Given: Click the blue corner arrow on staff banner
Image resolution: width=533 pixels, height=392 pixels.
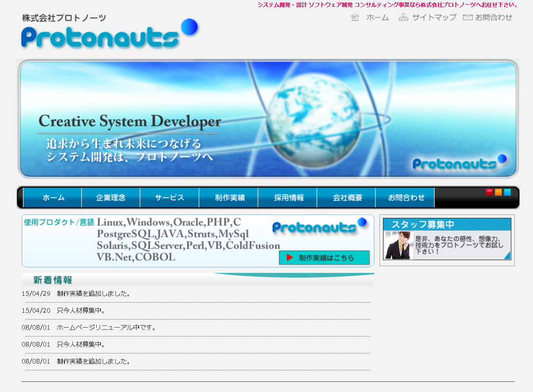Looking at the screenshot, I should tap(507, 255).
